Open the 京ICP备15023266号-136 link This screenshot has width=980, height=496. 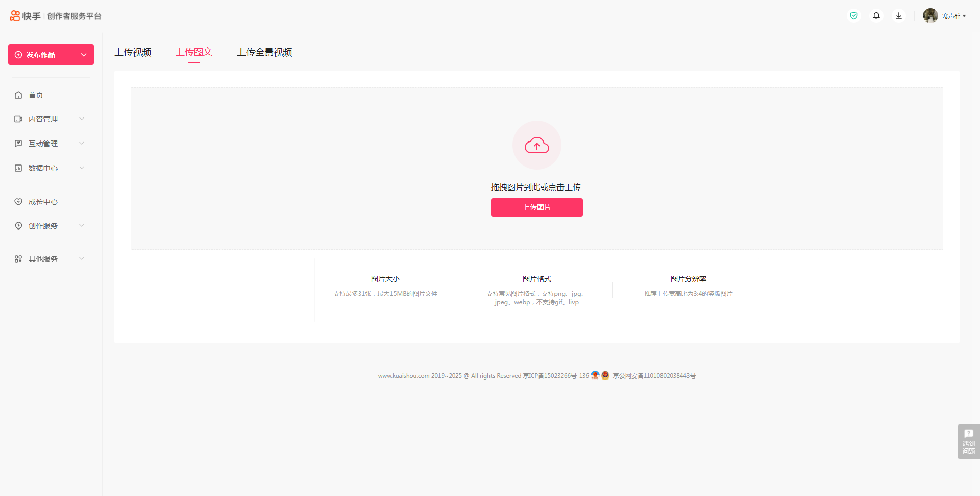point(556,376)
